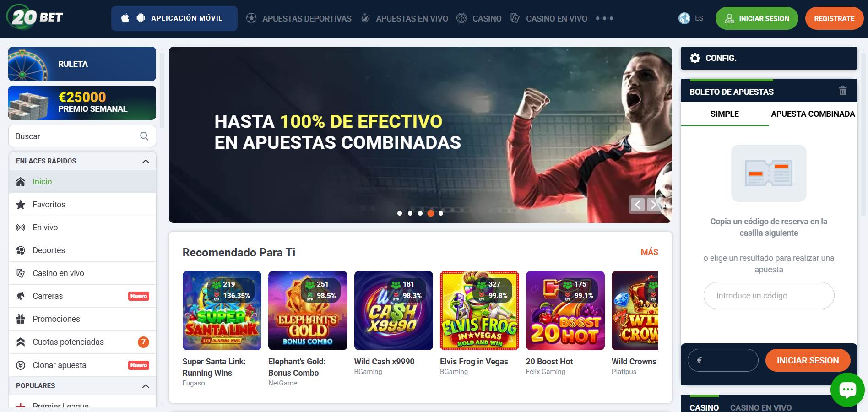
Task: Click the MÁS link in Recomendado
Action: pyautogui.click(x=649, y=252)
